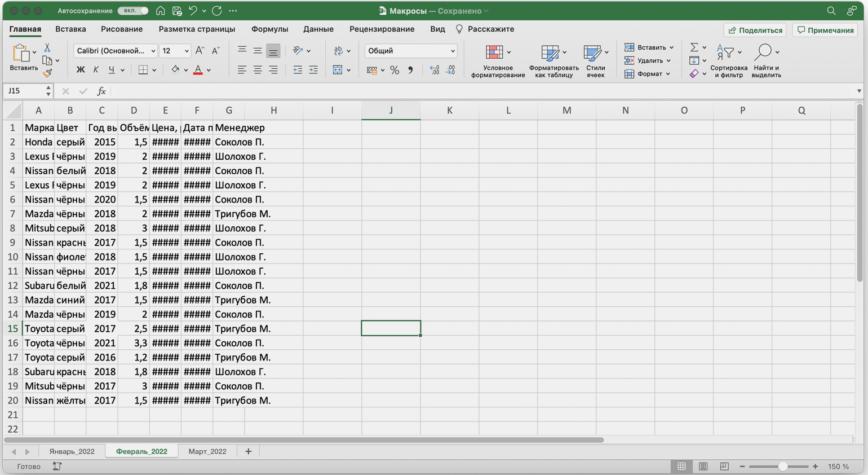Click the Name Box showing J15
This screenshot has width=868, height=475.
tap(25, 91)
